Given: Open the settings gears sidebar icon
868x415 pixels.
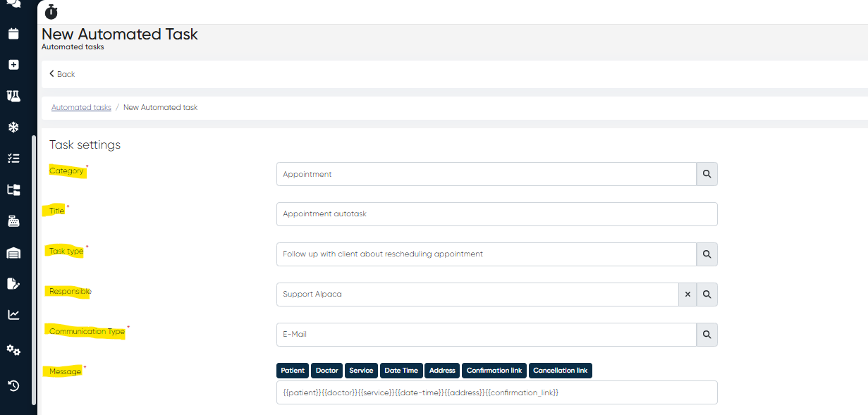Looking at the screenshot, I should pyautogui.click(x=13, y=350).
